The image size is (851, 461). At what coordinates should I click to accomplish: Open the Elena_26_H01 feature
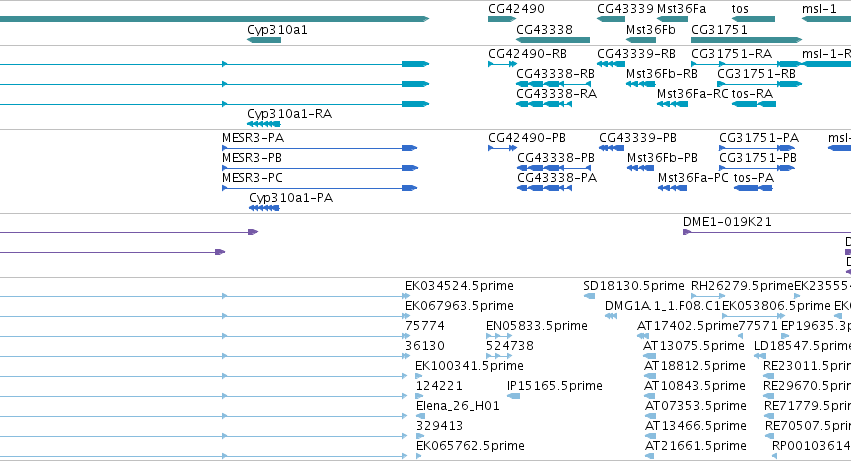tap(458, 406)
